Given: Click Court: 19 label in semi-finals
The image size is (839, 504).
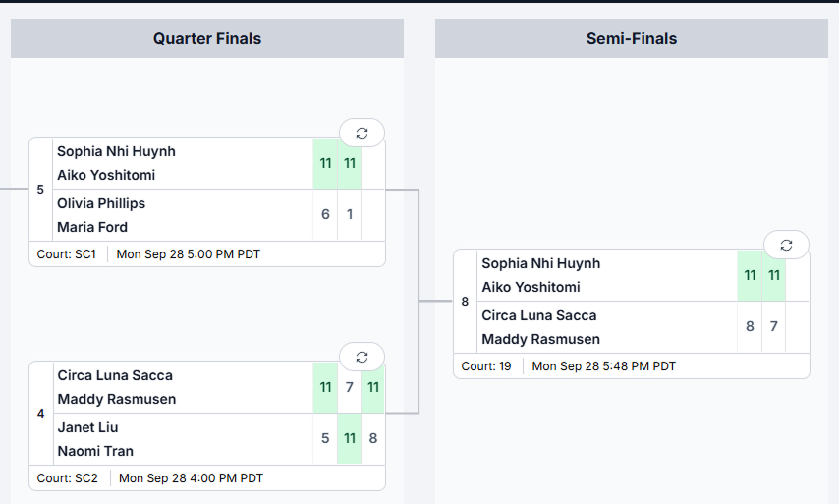Looking at the screenshot, I should 486,366.
